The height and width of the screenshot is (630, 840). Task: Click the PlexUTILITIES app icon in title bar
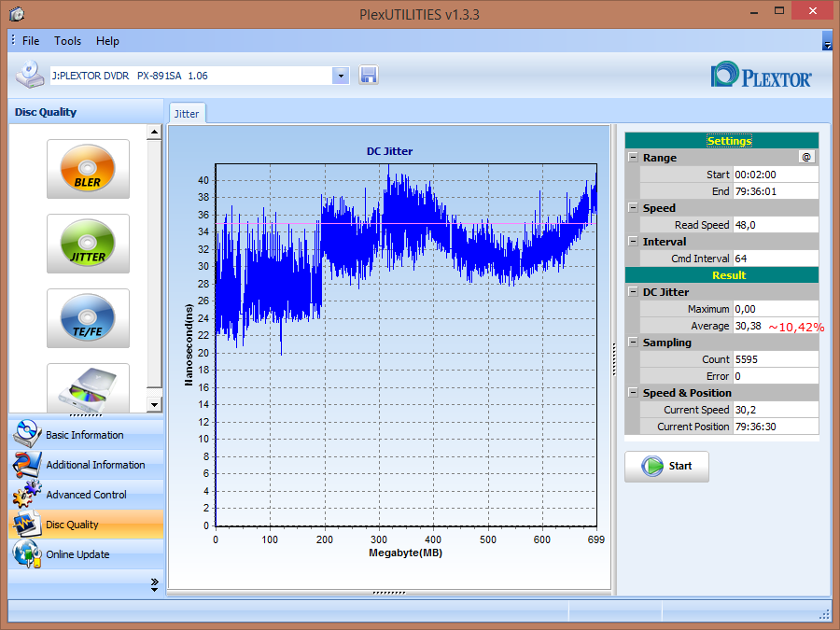17,14
